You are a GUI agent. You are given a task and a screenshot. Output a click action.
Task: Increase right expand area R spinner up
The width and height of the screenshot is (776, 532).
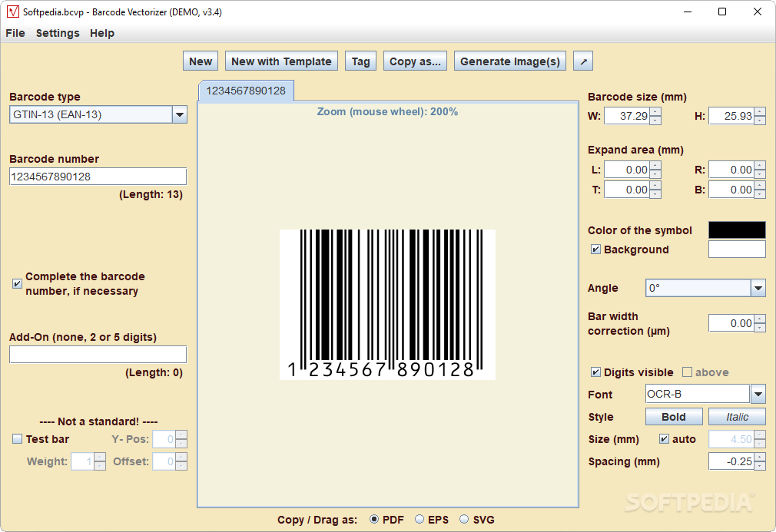click(x=760, y=166)
